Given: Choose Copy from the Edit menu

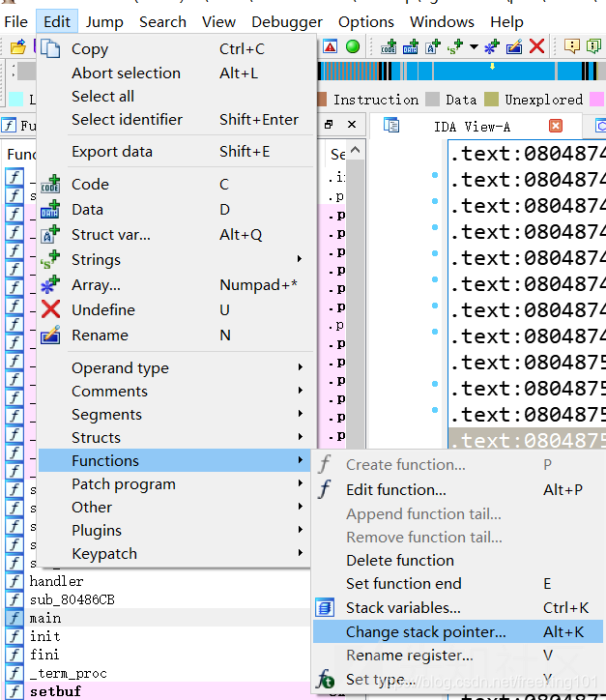Looking at the screenshot, I should point(176,49).
